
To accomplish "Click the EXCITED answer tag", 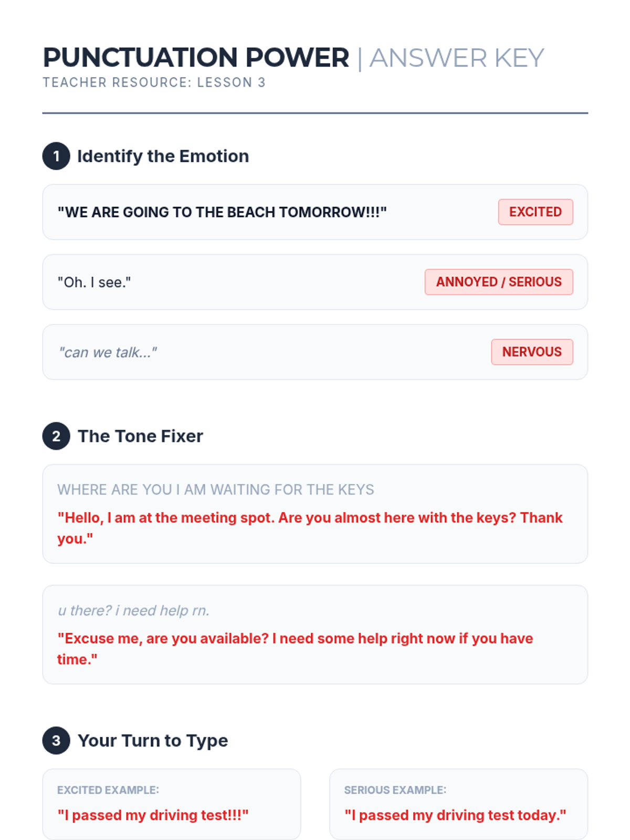I will (x=535, y=212).
